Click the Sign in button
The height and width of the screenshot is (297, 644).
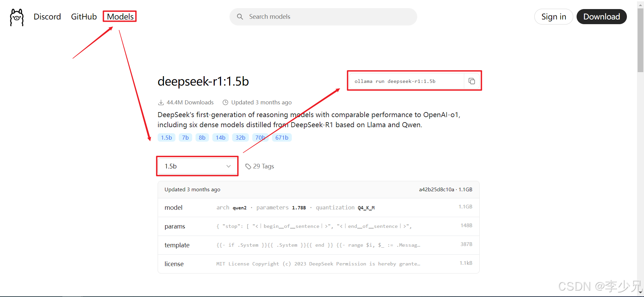click(553, 17)
